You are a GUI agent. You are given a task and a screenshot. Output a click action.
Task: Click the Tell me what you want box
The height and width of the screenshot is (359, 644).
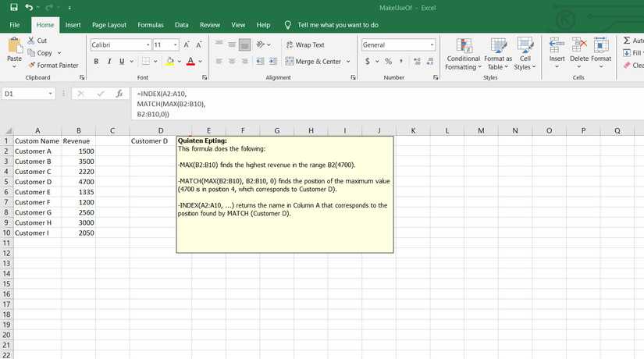[x=337, y=25]
